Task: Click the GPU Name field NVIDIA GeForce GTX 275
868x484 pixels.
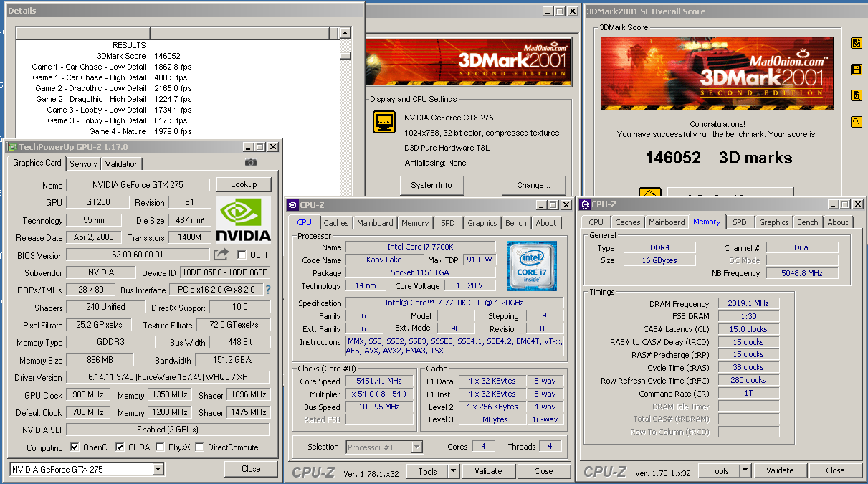Action: [139, 185]
